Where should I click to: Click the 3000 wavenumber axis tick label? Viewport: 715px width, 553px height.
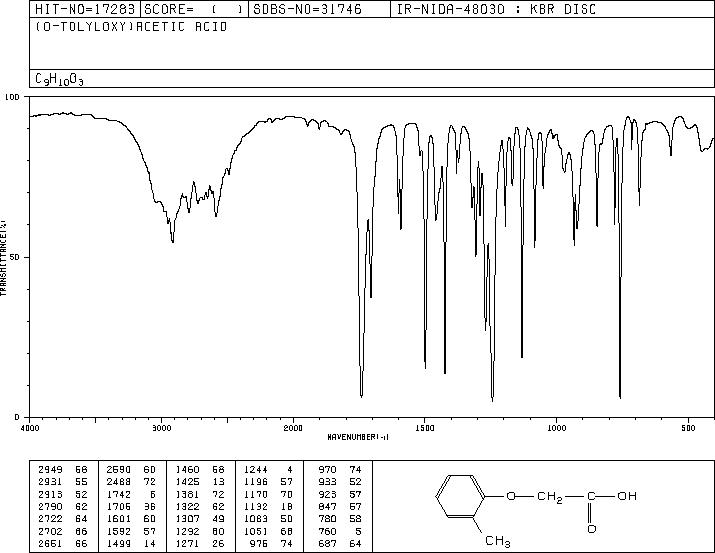(161, 428)
